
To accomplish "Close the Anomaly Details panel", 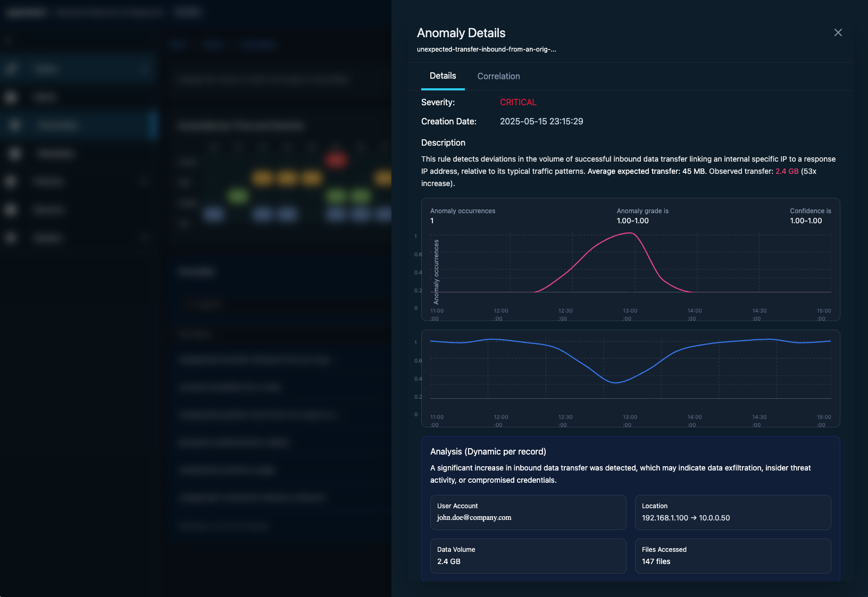I will pyautogui.click(x=838, y=32).
